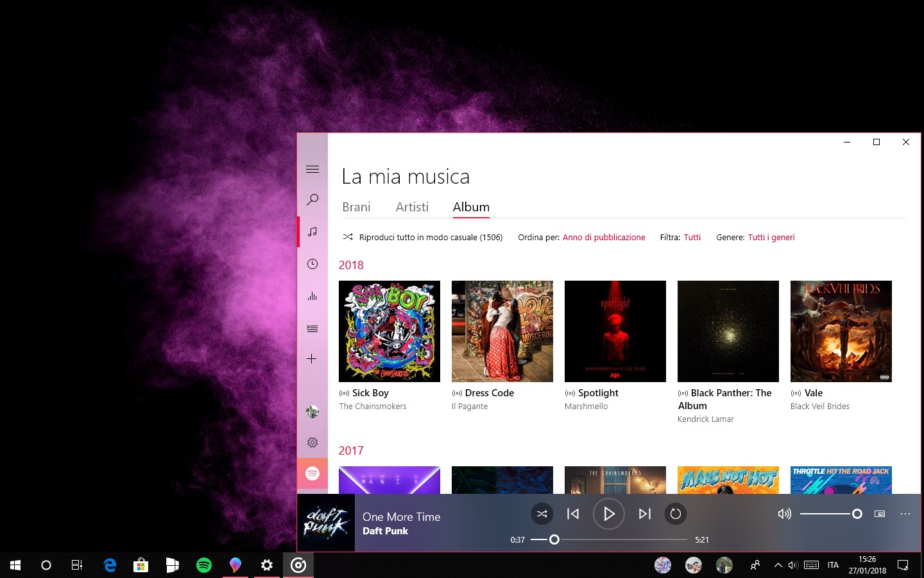Skip to the next track
Viewport: 924px width, 578px height.
pos(645,514)
